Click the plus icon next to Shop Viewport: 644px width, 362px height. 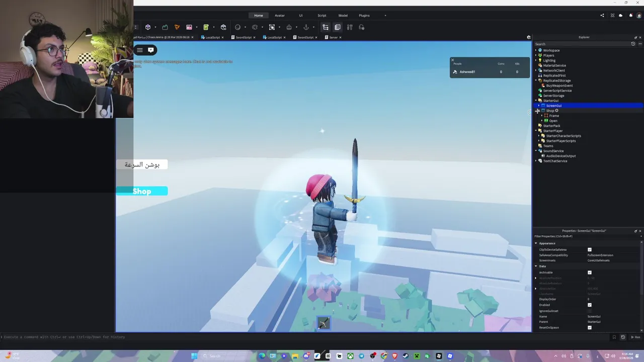[556, 111]
